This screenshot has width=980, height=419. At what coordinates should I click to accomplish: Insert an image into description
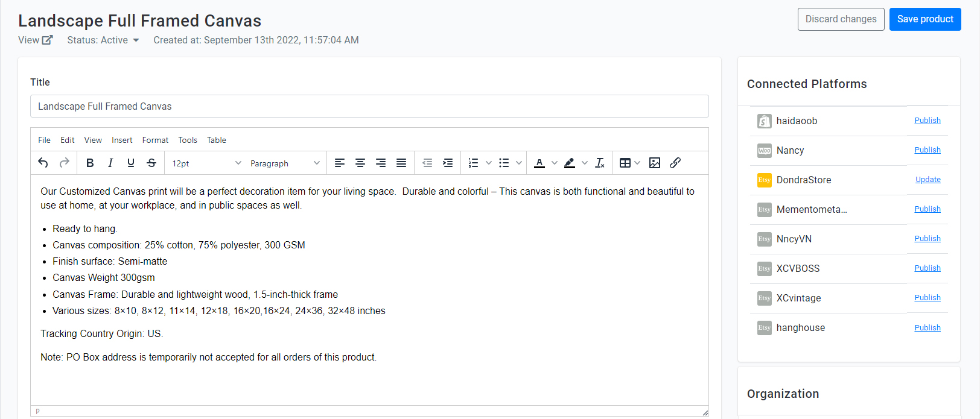tap(655, 163)
